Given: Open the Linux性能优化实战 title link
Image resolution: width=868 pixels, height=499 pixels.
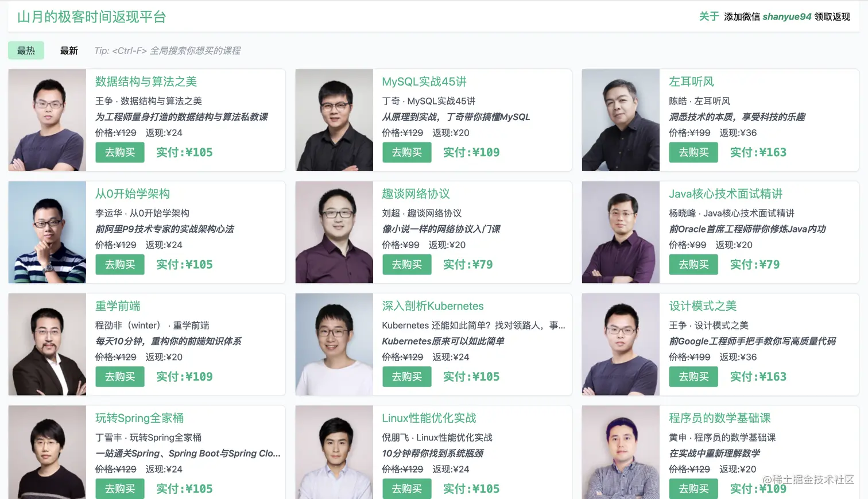Looking at the screenshot, I should pos(429,418).
